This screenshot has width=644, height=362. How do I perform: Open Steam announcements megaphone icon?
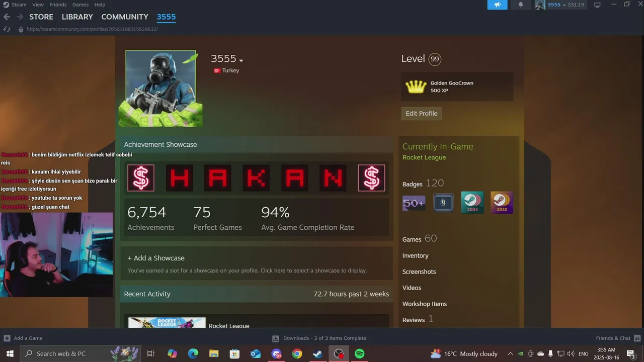tap(497, 5)
